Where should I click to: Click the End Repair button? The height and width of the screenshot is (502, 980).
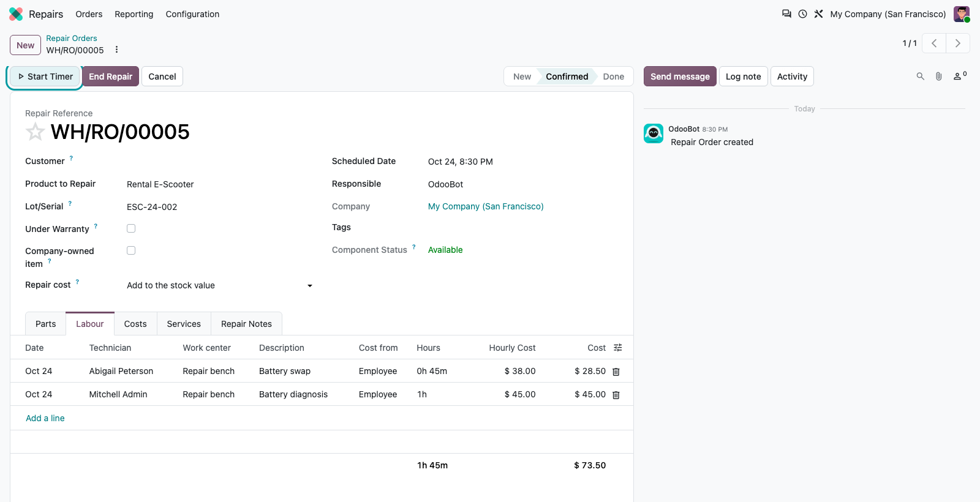tap(110, 77)
